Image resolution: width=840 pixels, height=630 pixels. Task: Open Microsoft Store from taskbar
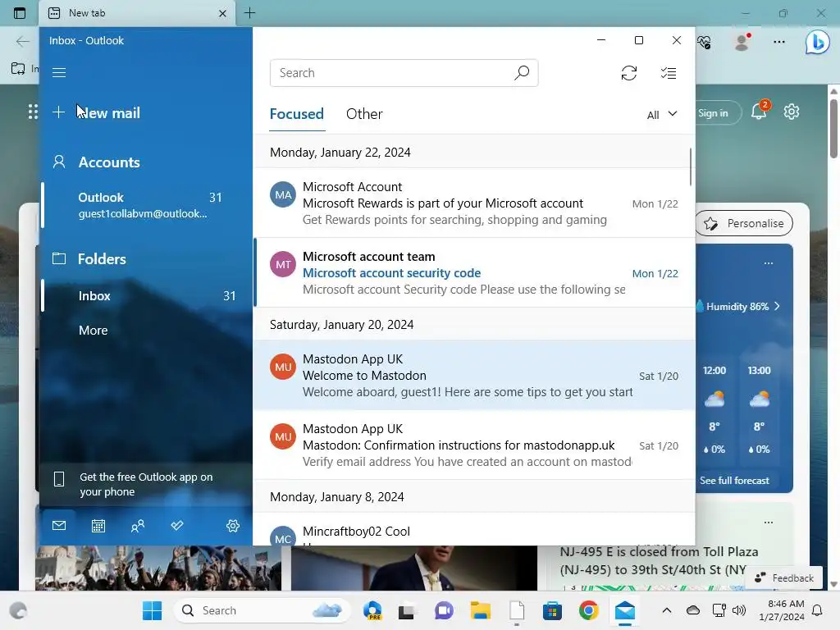pos(552,610)
